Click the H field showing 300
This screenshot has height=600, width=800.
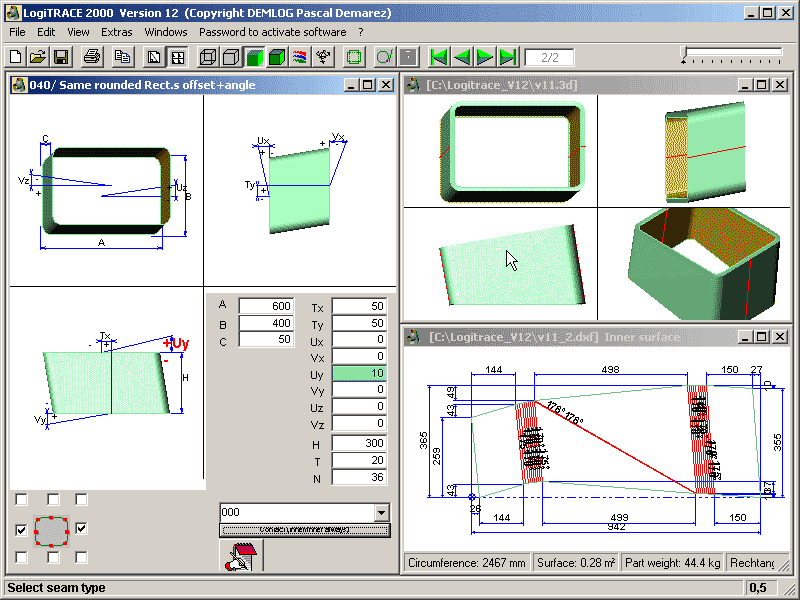tap(359, 443)
